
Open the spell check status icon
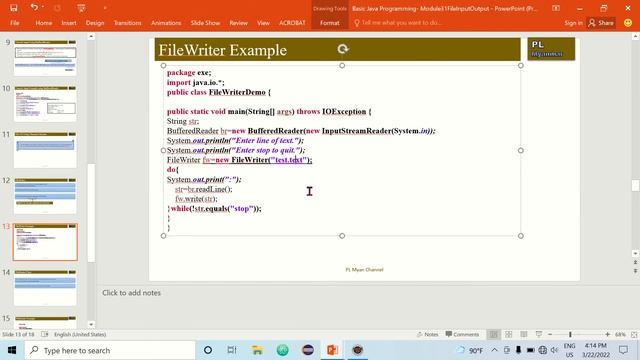tap(45, 334)
